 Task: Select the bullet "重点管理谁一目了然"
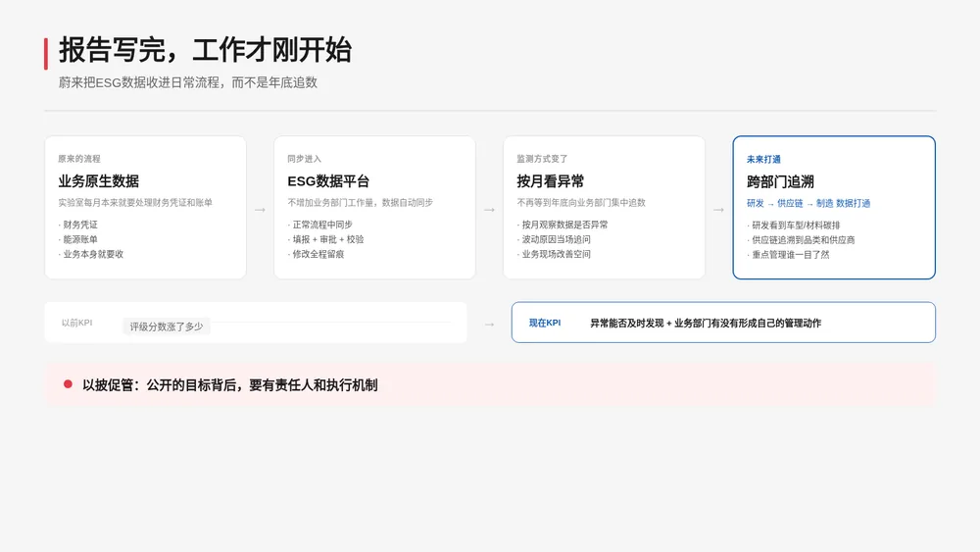pos(791,255)
